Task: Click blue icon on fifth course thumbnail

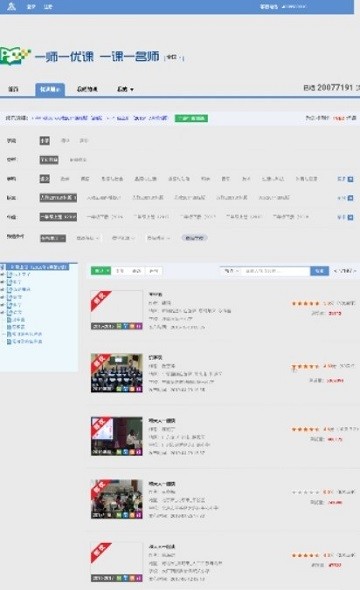Action: tap(126, 578)
